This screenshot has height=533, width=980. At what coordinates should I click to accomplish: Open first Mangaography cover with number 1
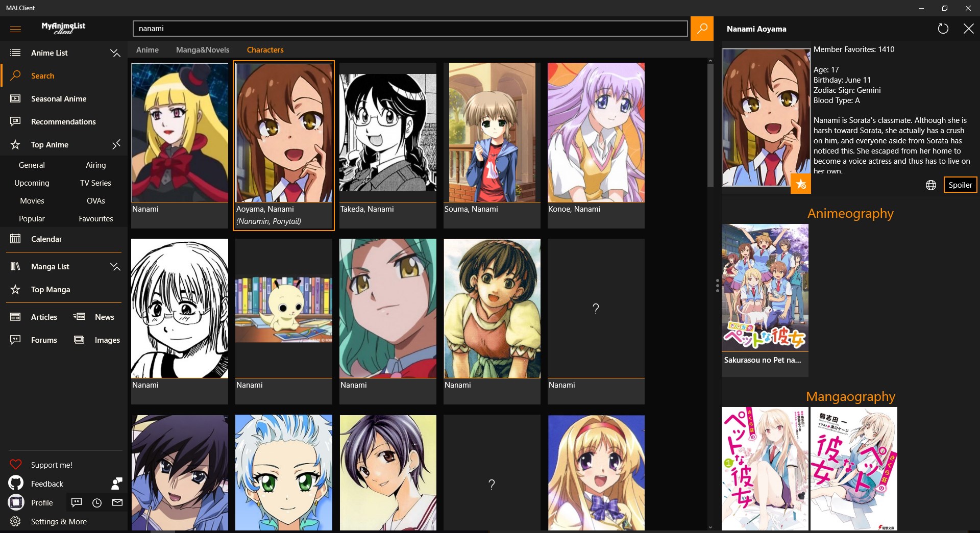point(765,469)
